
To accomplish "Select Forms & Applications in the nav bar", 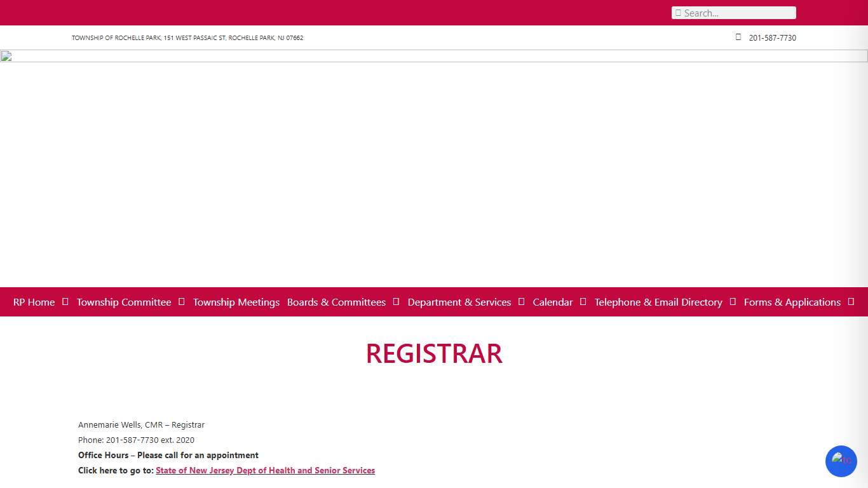I will (x=792, y=302).
